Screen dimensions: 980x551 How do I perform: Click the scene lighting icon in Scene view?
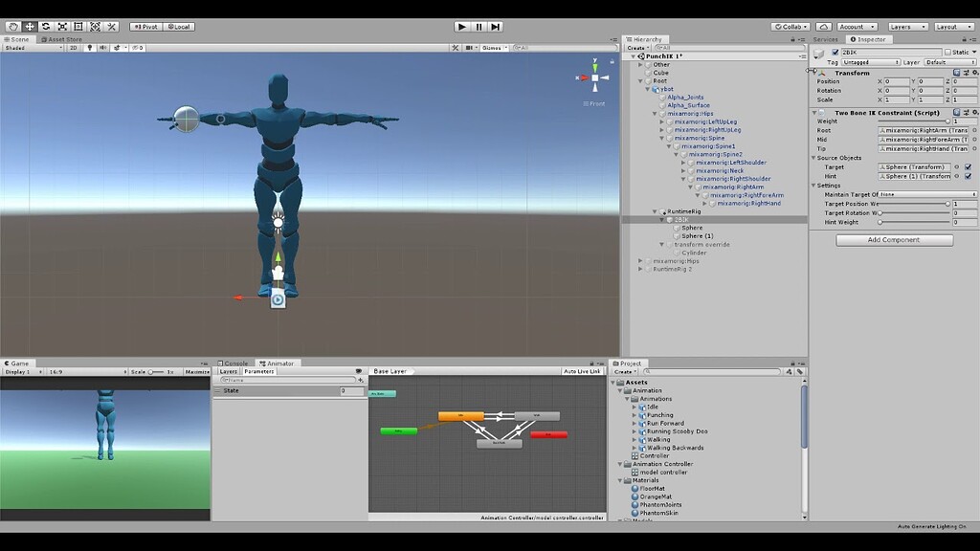pos(90,48)
